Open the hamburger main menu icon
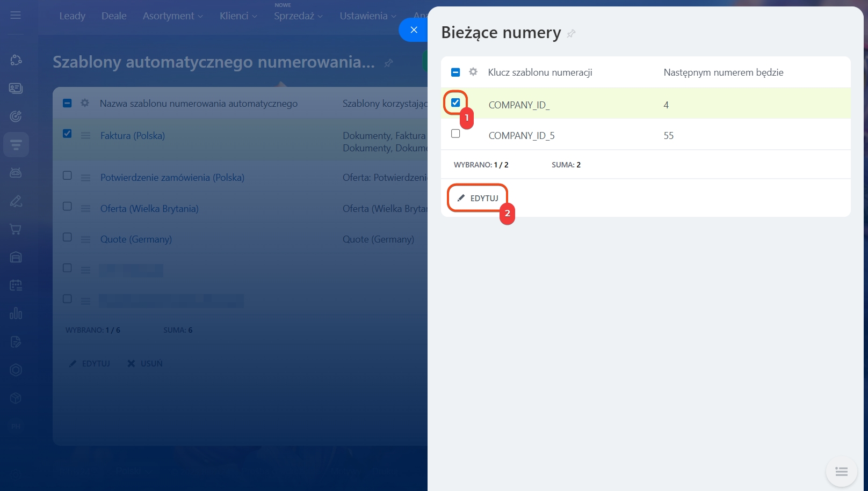The width and height of the screenshot is (868, 491). 16,15
